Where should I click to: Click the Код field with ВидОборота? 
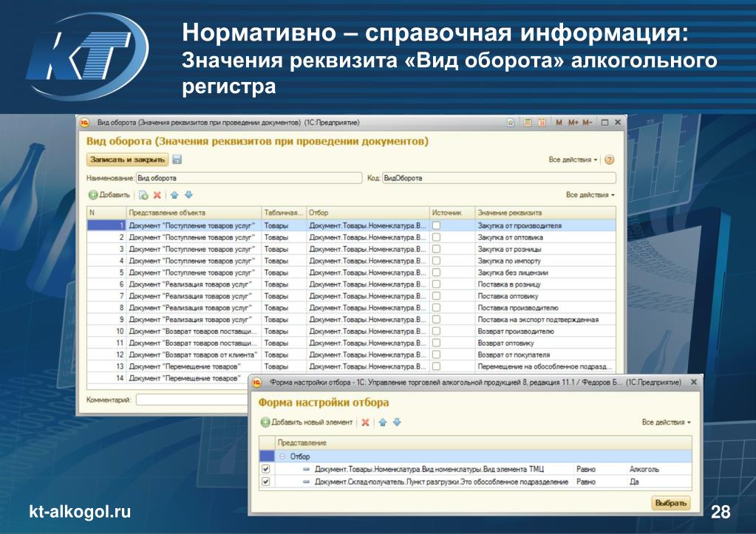pos(499,178)
